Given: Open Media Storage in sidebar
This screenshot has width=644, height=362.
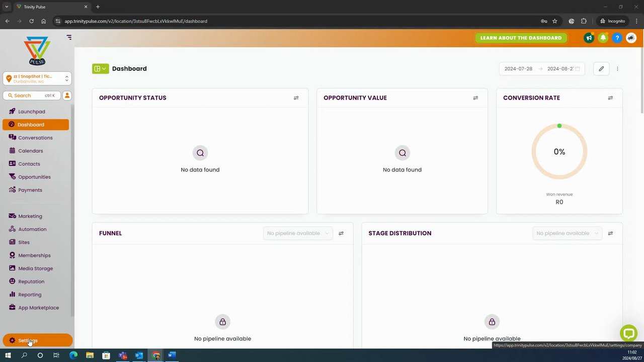Looking at the screenshot, I should [x=36, y=268].
